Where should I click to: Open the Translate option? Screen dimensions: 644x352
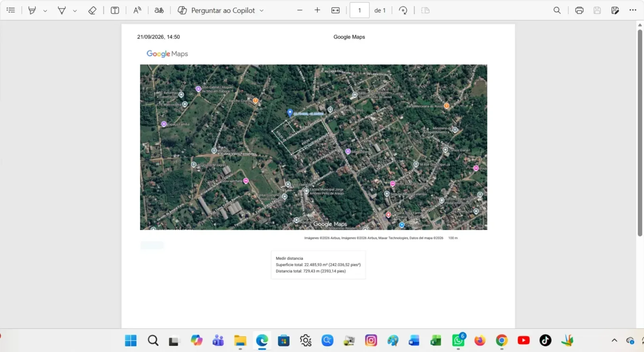[159, 10]
